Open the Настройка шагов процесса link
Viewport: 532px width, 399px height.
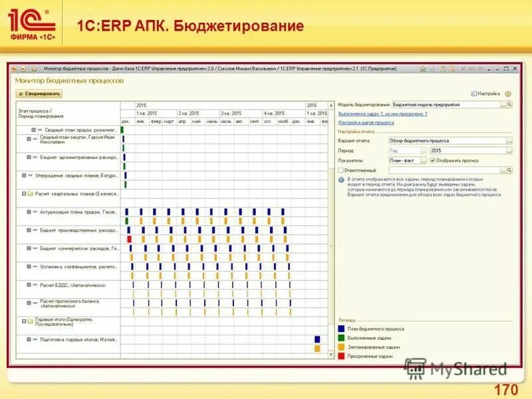click(x=366, y=122)
